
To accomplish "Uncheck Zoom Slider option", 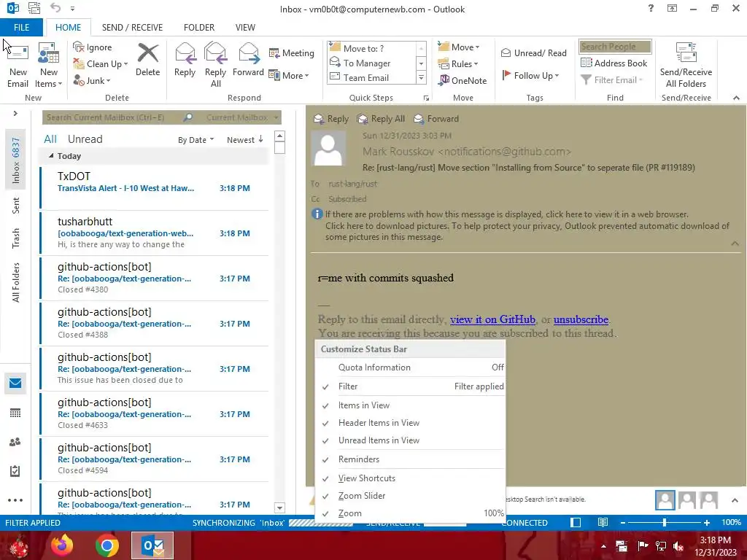I will 410,496.
